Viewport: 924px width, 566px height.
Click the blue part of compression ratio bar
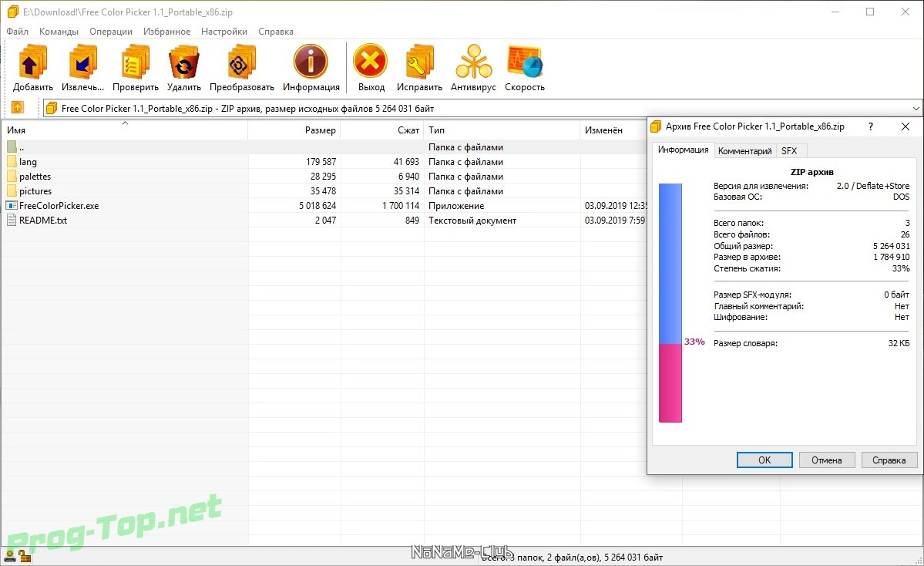[670, 264]
